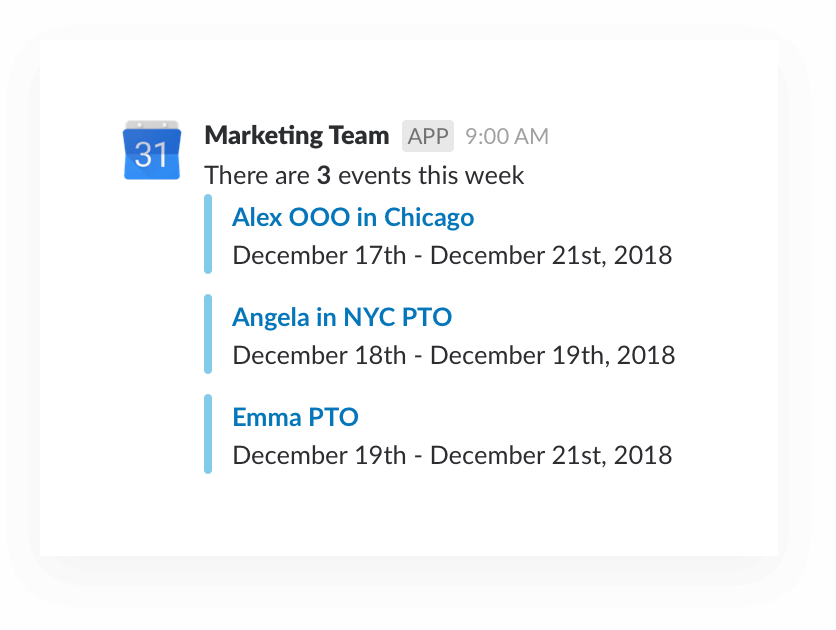Click the word Emma in third event title
The image size is (836, 630).
267,417
